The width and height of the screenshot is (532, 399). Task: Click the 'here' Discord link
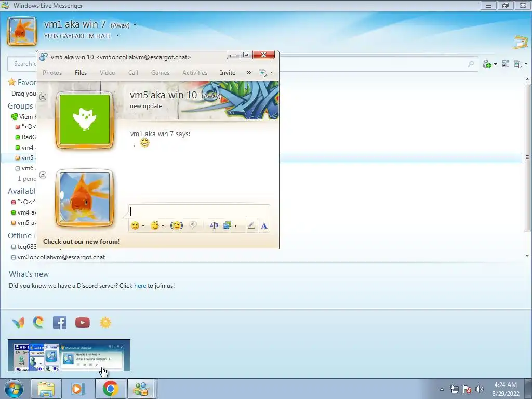pos(140,286)
